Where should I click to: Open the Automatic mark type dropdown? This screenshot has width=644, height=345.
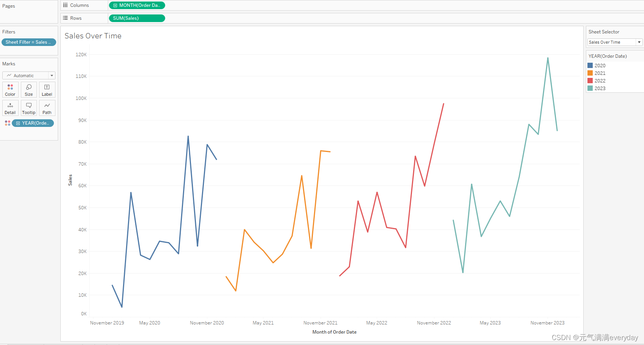click(x=51, y=75)
